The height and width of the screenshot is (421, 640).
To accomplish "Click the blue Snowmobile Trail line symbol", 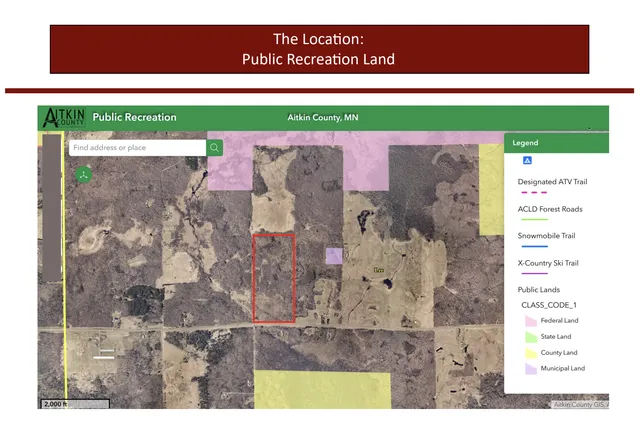I will pos(533,246).
